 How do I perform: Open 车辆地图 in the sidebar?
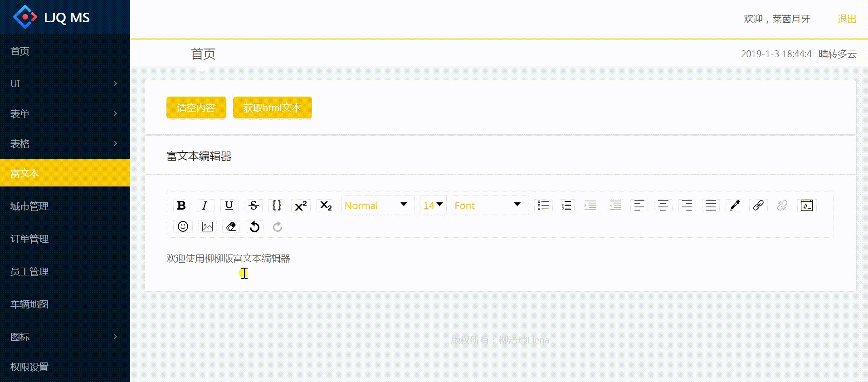(x=65, y=304)
